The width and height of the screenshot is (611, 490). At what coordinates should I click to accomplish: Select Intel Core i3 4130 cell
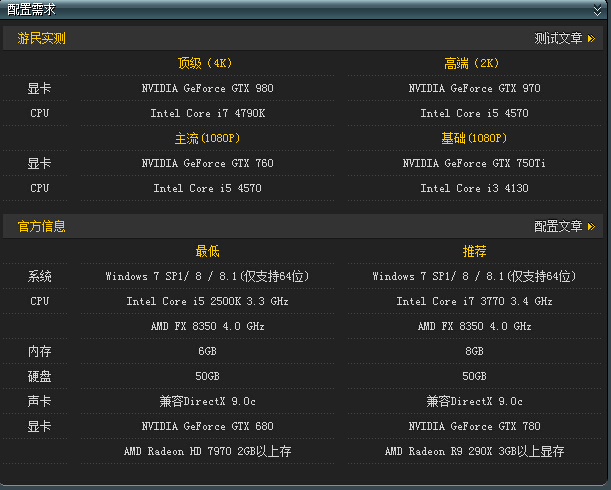click(474, 188)
